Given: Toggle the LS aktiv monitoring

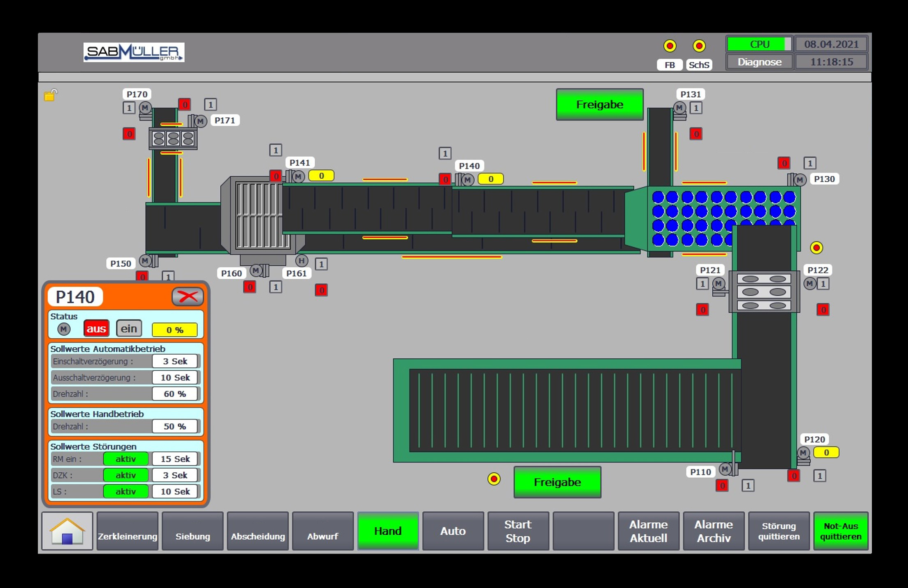Looking at the screenshot, I should pyautogui.click(x=126, y=491).
